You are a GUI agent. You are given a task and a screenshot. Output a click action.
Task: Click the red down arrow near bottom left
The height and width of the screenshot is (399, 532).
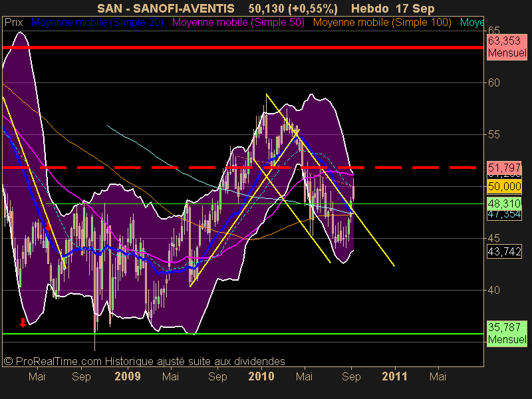pos(23,323)
